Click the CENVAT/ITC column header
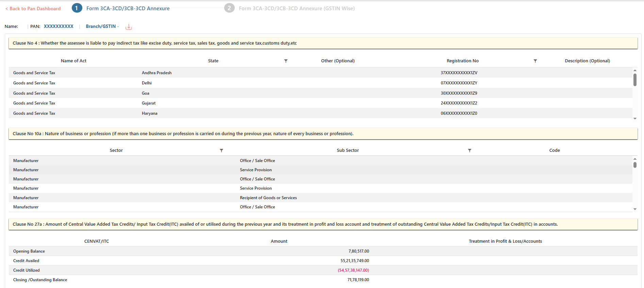644x288 pixels. tap(97, 241)
